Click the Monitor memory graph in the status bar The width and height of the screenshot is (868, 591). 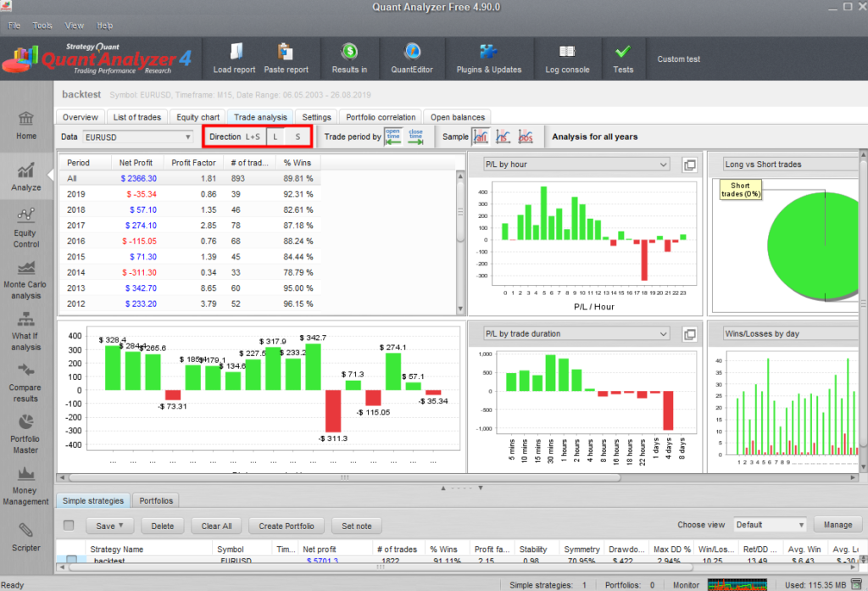pos(737,584)
